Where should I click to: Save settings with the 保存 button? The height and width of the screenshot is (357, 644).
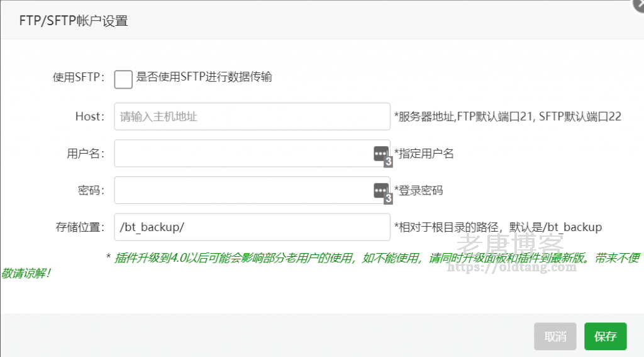click(605, 336)
